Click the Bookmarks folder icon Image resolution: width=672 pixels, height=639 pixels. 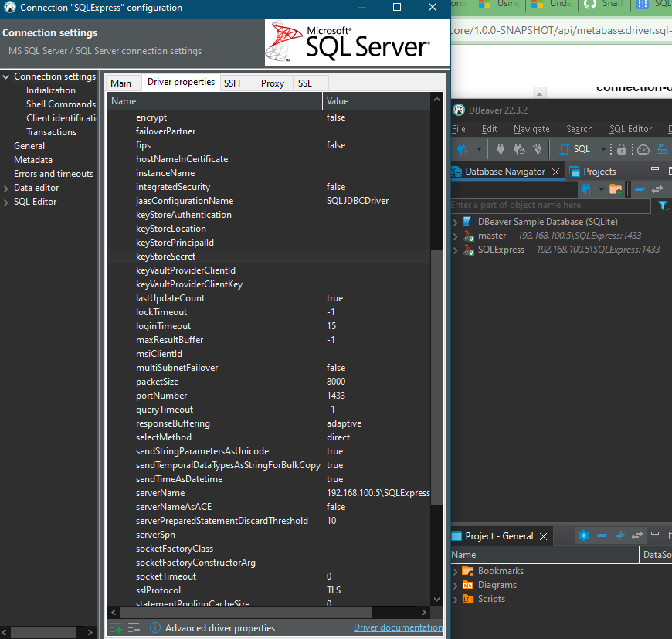467,571
